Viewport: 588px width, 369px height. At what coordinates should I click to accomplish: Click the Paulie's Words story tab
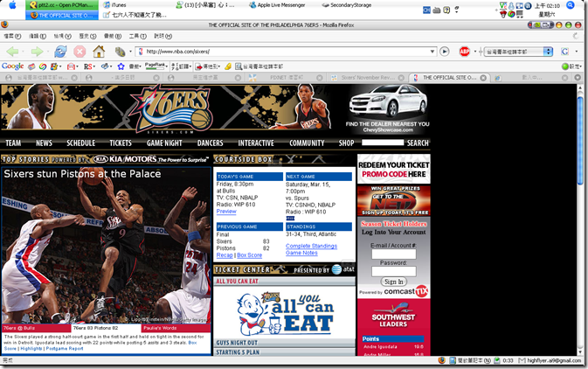coord(176,328)
